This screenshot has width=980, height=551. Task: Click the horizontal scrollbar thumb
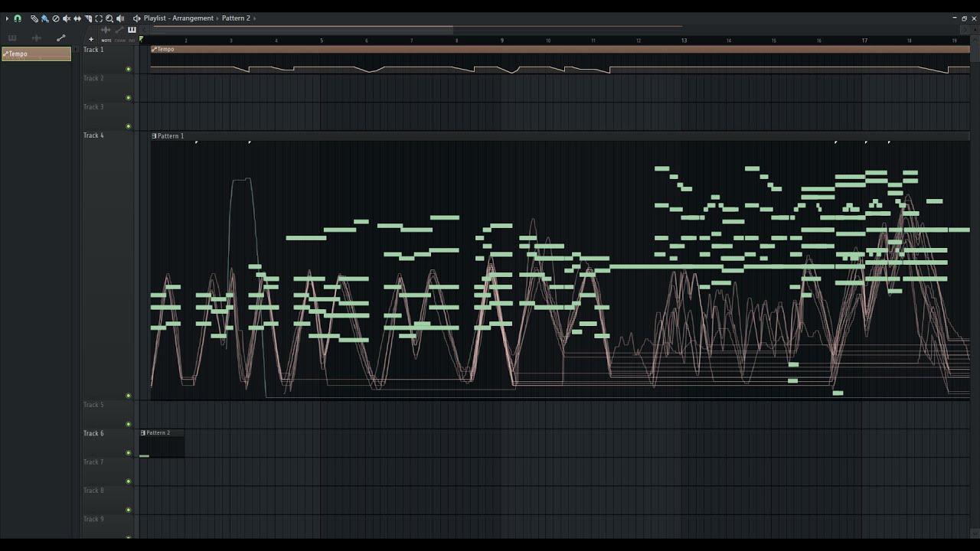pos(302,30)
